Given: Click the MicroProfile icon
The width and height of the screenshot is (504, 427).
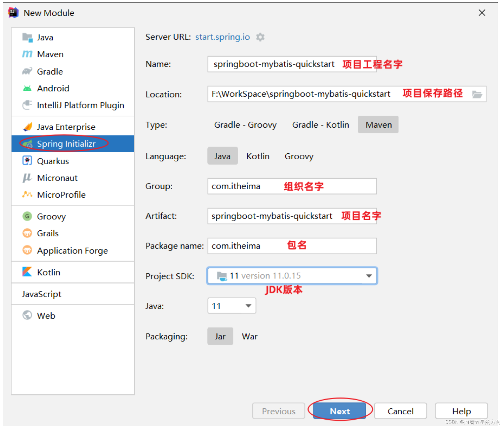Looking at the screenshot, I should (27, 194).
